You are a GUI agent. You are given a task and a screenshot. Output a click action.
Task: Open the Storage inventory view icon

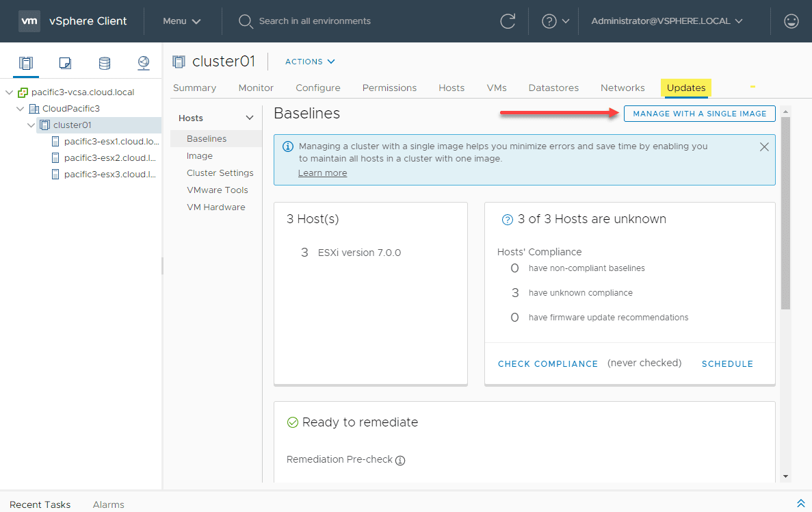104,62
